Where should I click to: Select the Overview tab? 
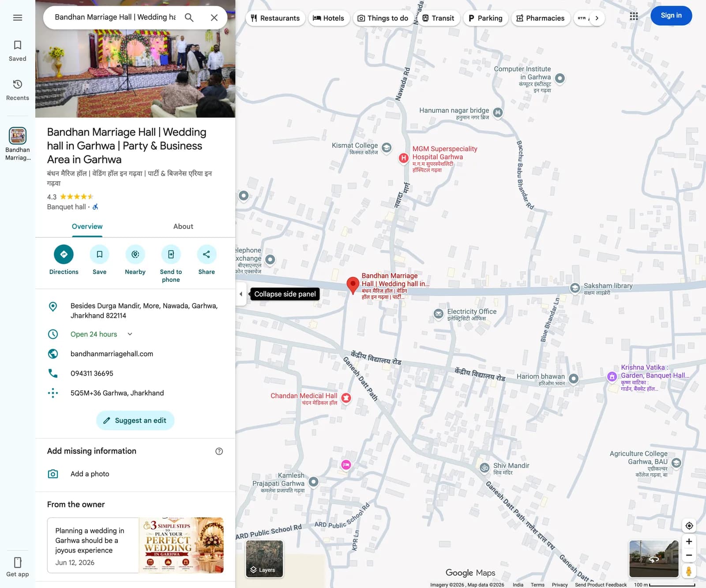coord(87,226)
